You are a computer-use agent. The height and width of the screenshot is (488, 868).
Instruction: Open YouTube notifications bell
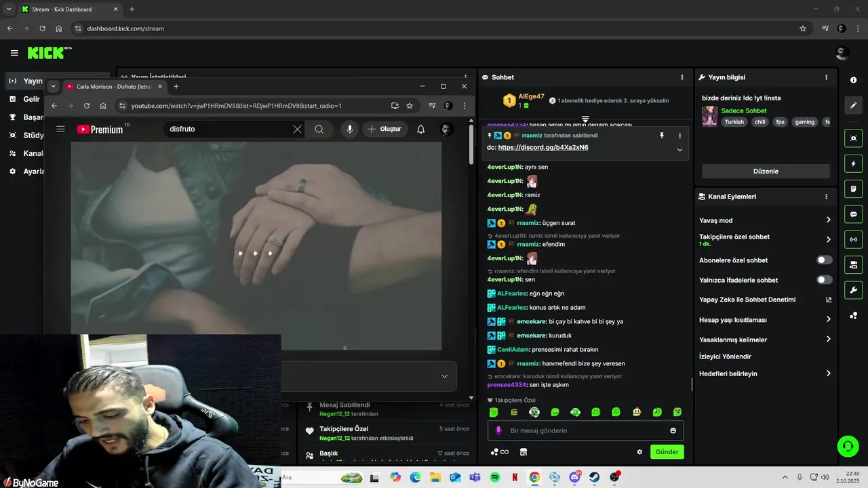pyautogui.click(x=420, y=129)
